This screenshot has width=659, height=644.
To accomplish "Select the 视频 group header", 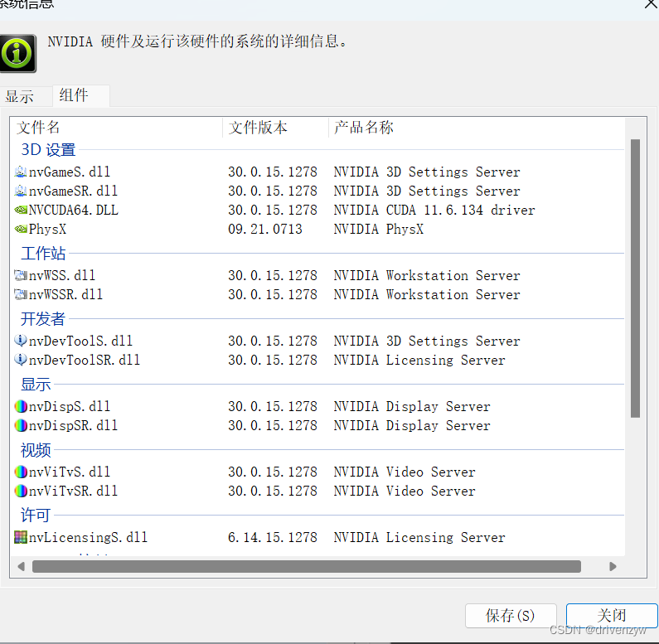I will (x=36, y=450).
